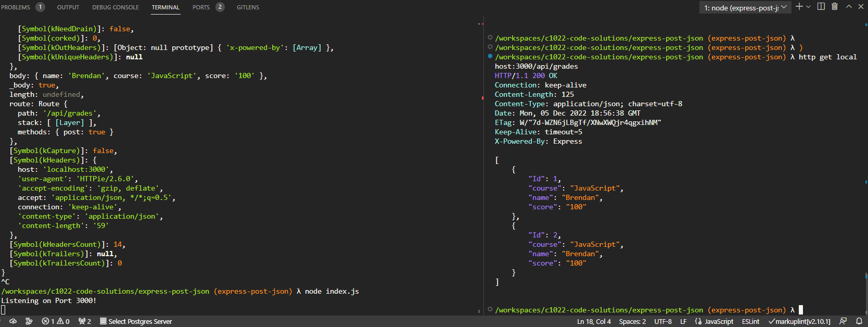Open the feedback icon in status bar
This screenshot has height=327, width=868.
click(843, 321)
